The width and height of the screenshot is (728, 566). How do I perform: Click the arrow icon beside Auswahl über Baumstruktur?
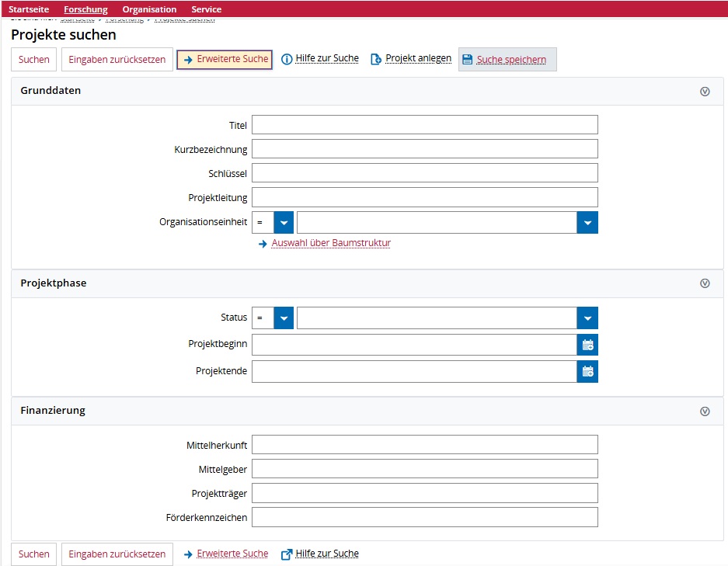click(x=263, y=244)
